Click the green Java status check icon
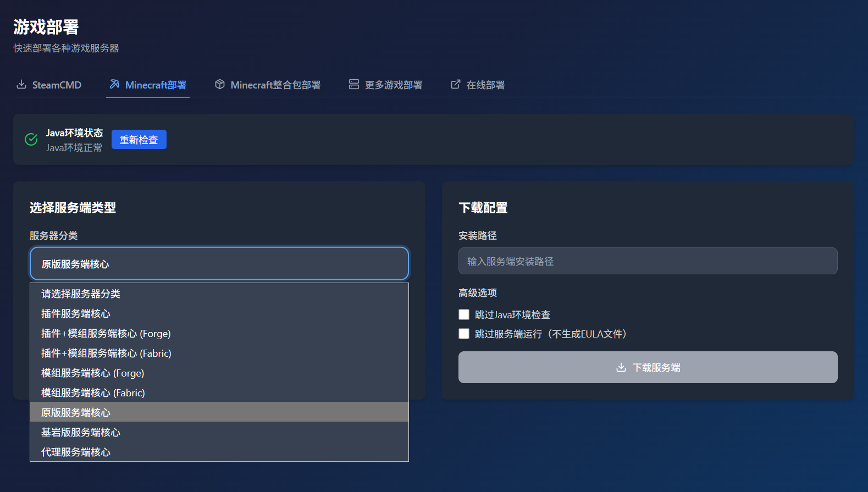The width and height of the screenshot is (868, 492). click(x=31, y=140)
